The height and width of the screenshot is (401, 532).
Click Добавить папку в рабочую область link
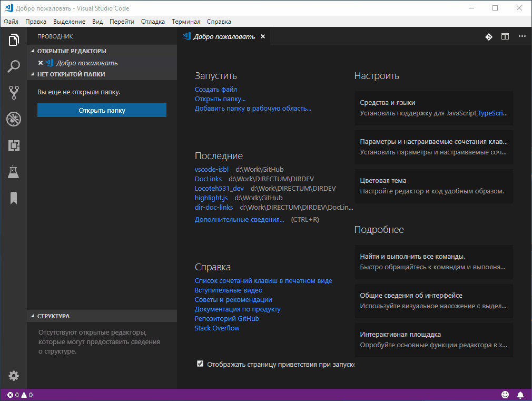pyautogui.click(x=253, y=109)
